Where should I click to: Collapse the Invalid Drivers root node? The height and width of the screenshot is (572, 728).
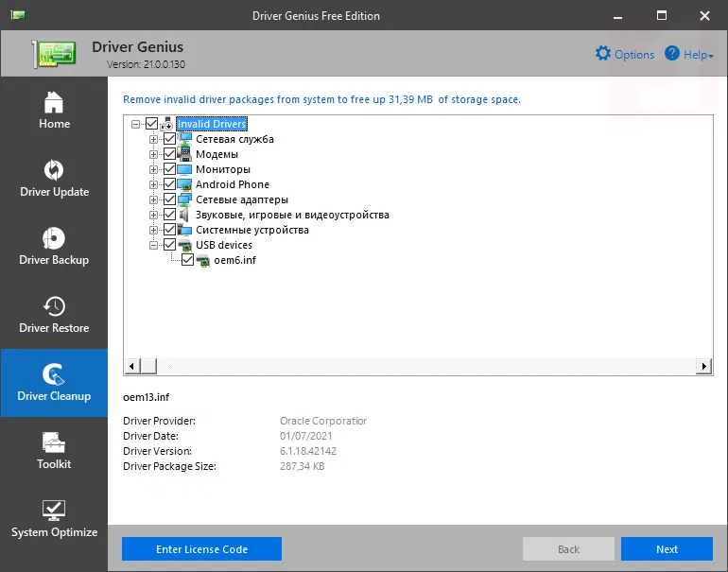click(x=135, y=124)
